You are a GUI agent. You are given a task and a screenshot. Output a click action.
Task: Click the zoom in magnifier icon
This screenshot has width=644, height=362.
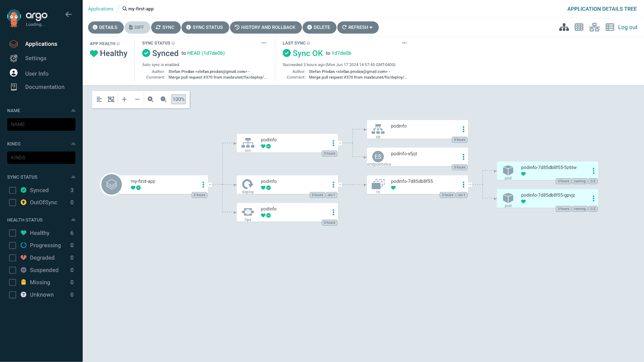151,99
